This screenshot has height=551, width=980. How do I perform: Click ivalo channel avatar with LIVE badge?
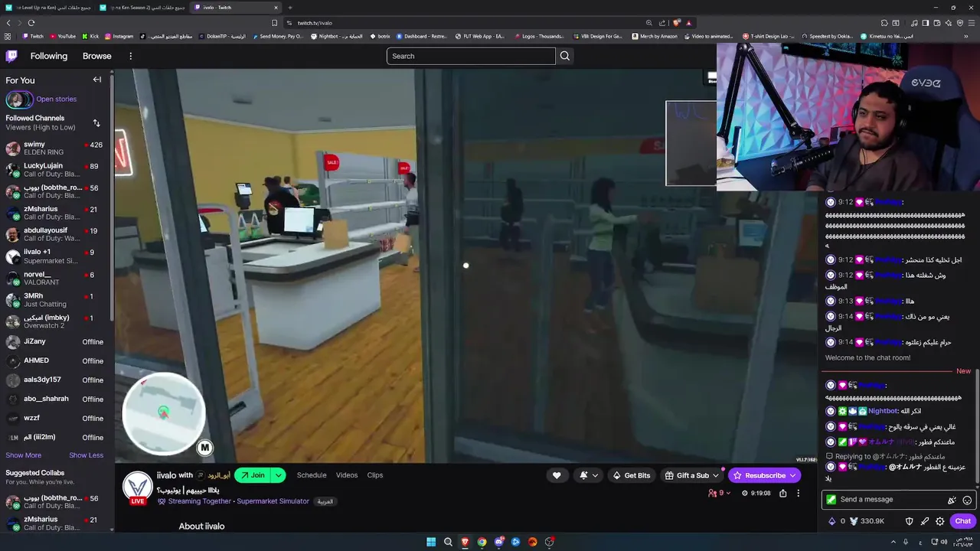click(x=138, y=487)
